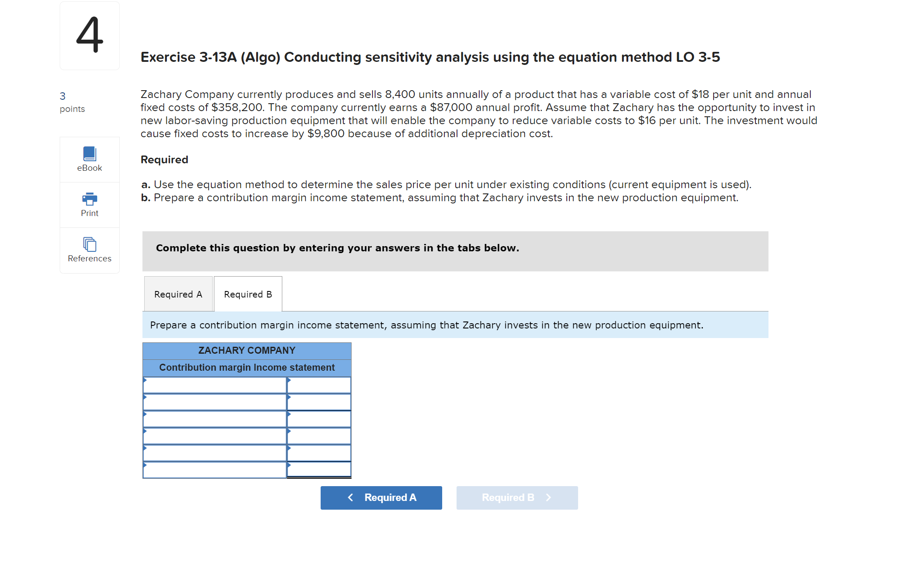The image size is (924, 575).
Task: Click the first amount input cell
Action: click(x=319, y=385)
